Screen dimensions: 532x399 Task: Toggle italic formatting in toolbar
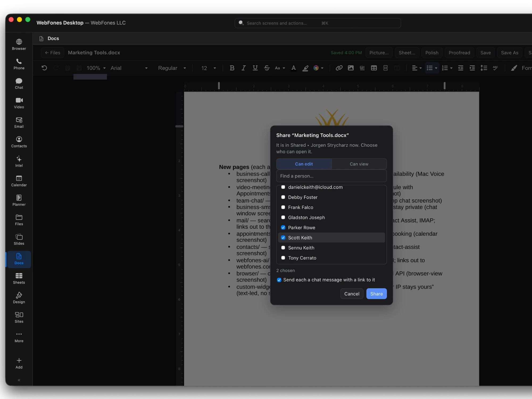[243, 68]
